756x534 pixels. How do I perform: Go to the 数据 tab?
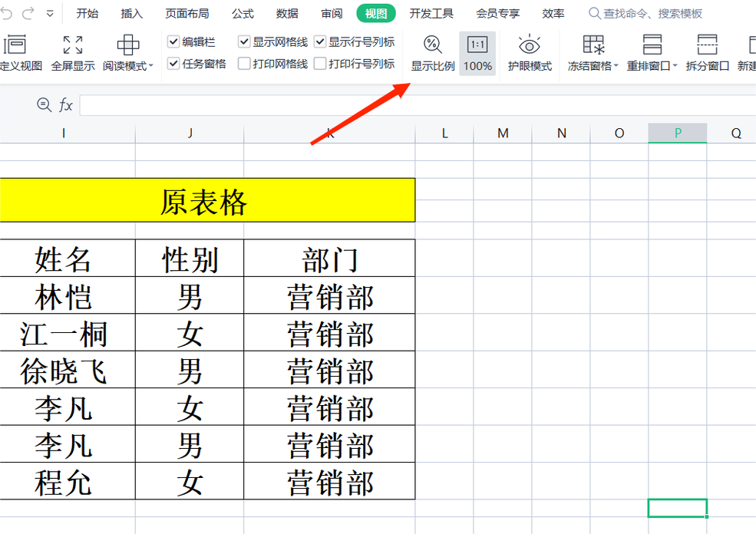(x=287, y=14)
